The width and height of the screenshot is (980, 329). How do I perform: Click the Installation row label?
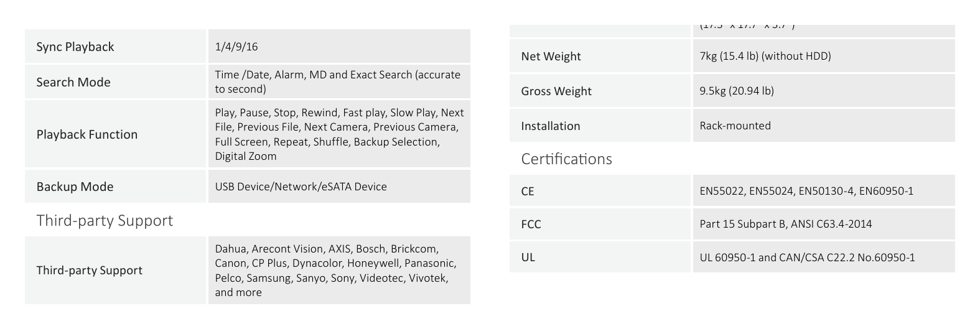[550, 126]
